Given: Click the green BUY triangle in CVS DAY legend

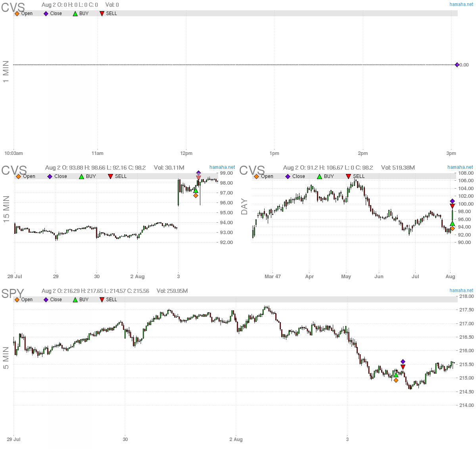Looking at the screenshot, I should click(319, 176).
